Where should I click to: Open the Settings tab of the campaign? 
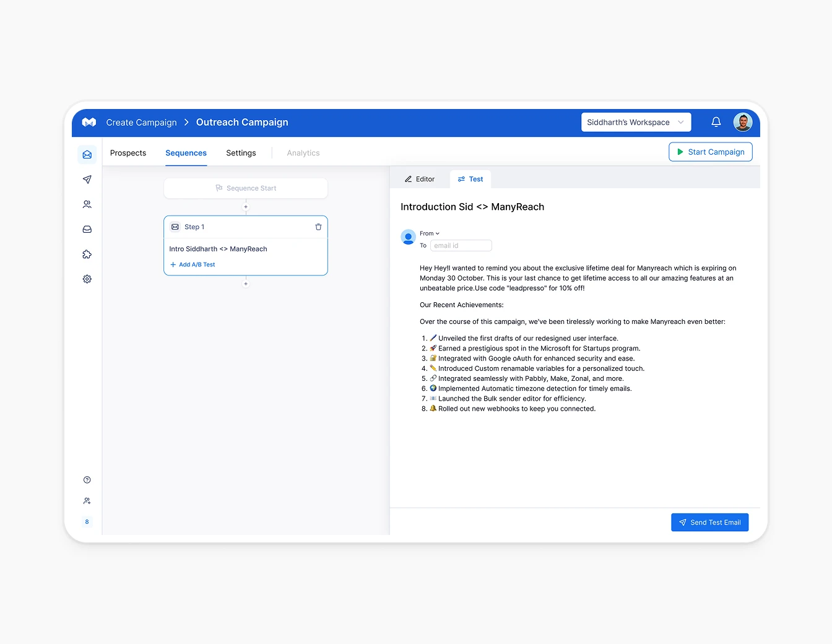click(x=241, y=153)
